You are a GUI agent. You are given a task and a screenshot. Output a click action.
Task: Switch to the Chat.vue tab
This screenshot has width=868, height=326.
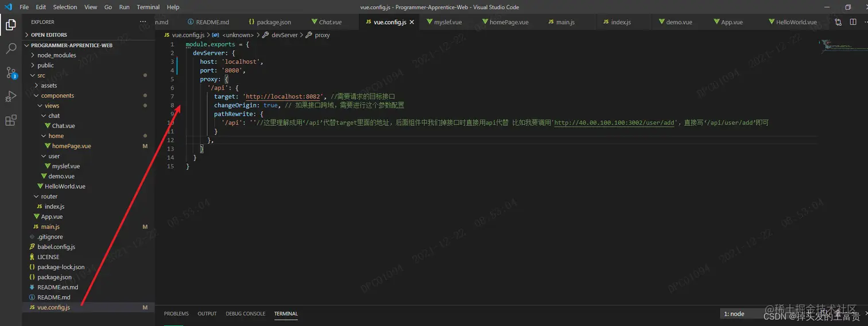[x=326, y=22]
